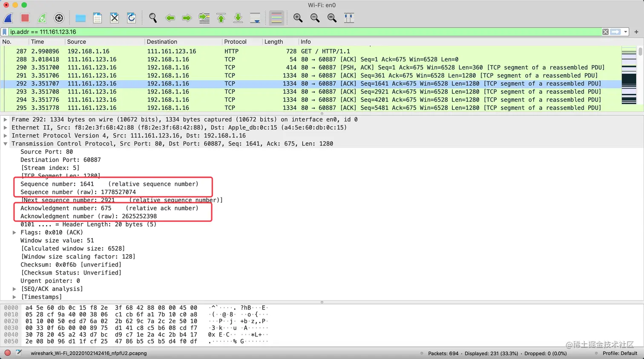This screenshot has width=644, height=359.
Task: Select raw Acknowledgment number 2625252398 line
Action: 89,216
